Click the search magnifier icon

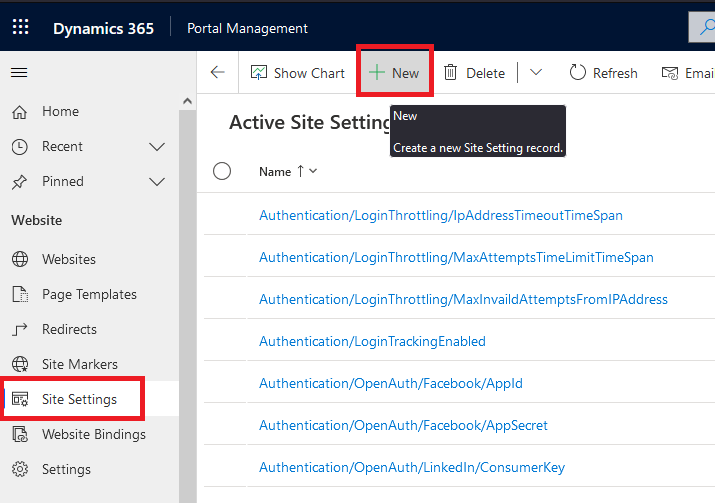pyautogui.click(x=706, y=27)
